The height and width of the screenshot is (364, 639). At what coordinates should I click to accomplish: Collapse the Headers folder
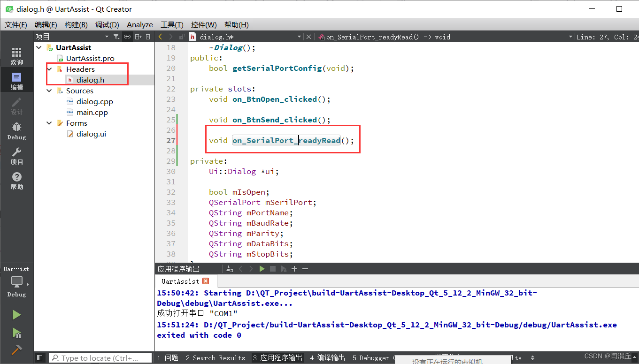pyautogui.click(x=49, y=69)
